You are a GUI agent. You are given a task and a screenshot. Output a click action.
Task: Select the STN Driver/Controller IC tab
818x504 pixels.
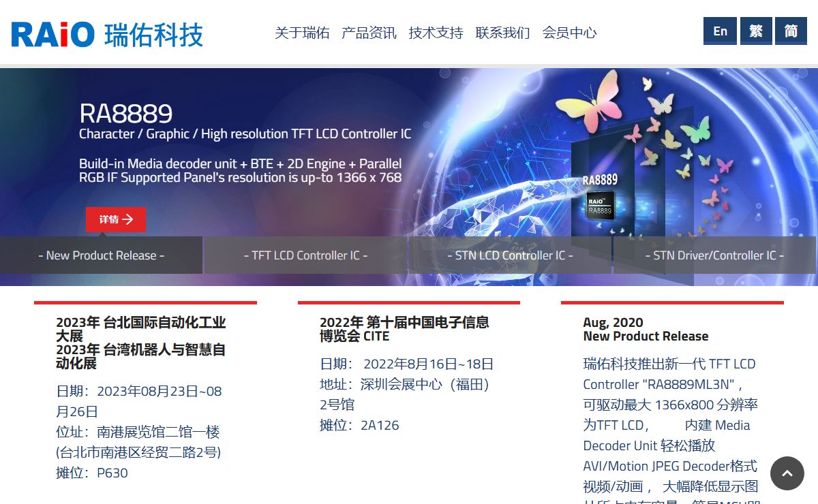coord(714,255)
